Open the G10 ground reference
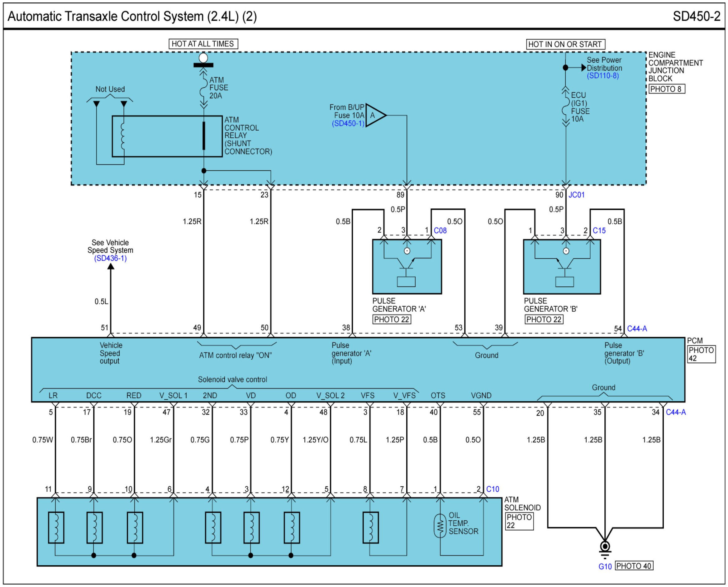728x587 pixels. (605, 567)
